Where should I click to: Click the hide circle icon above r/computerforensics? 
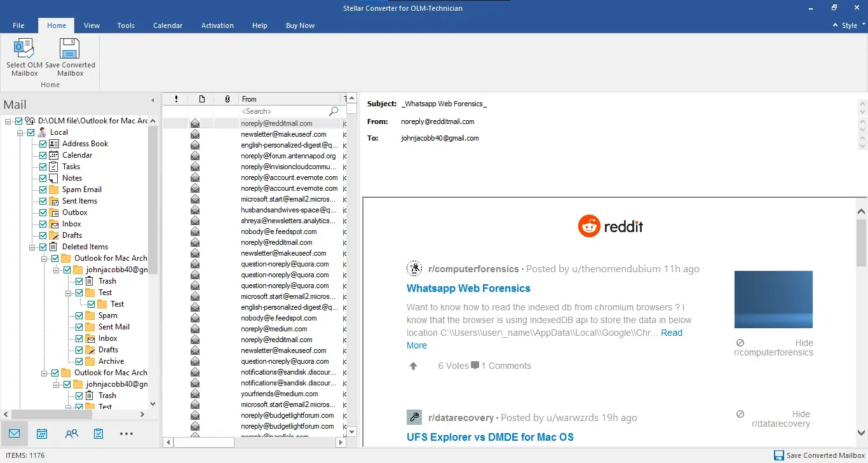[x=740, y=342]
